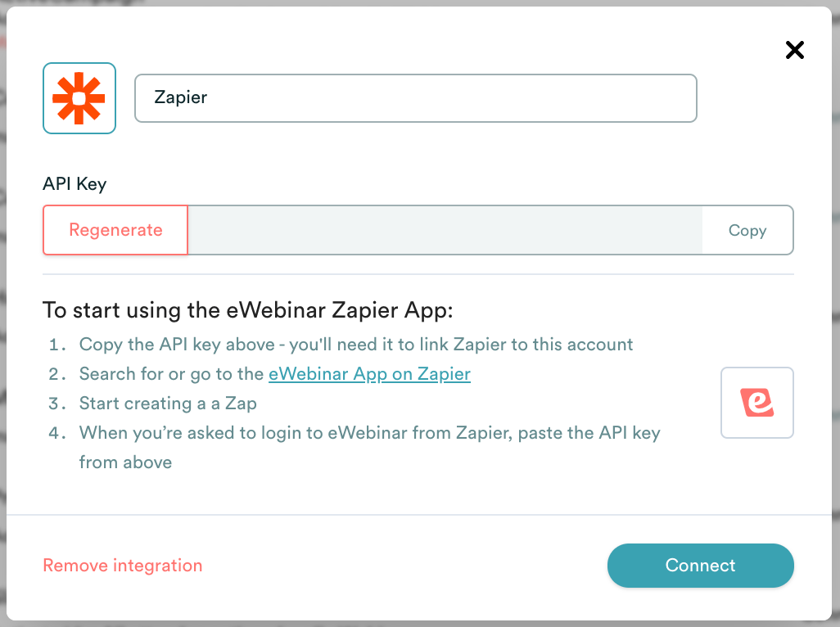This screenshot has width=840, height=627.
Task: Copy the API key
Action: click(747, 230)
